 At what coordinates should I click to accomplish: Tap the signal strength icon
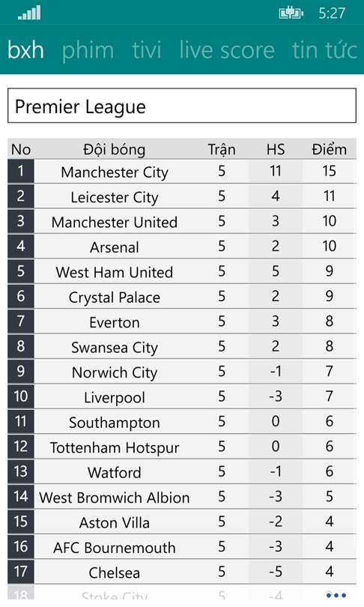[29, 13]
